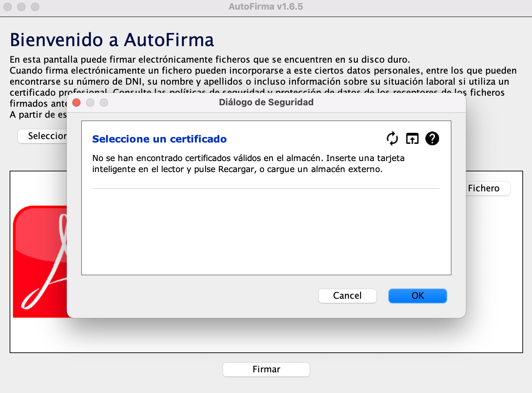The height and width of the screenshot is (393, 532).
Task: Click the 'No se han encontrado certificados' message
Action: (x=248, y=163)
